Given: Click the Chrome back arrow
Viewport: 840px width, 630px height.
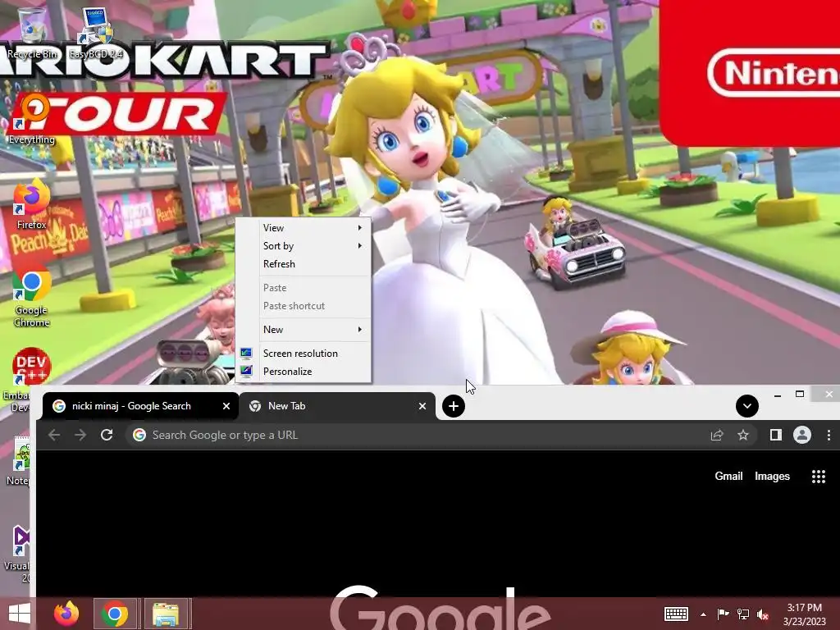Looking at the screenshot, I should (54, 435).
